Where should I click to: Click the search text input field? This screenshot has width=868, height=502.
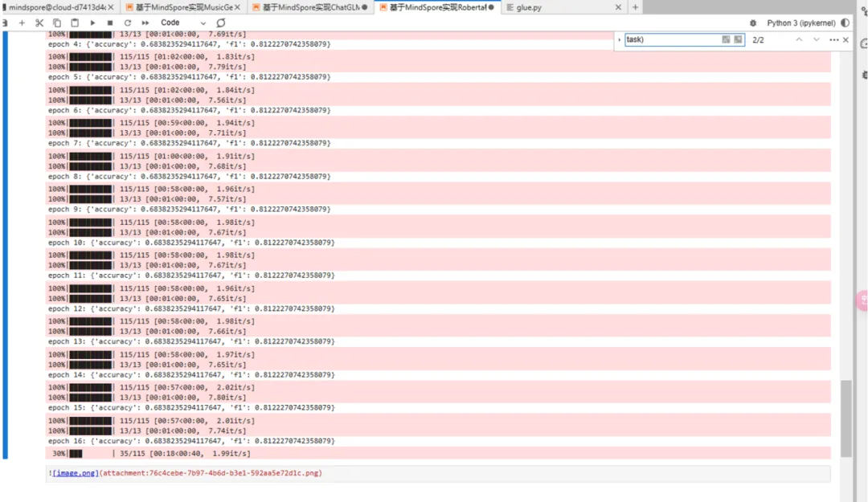tap(671, 39)
